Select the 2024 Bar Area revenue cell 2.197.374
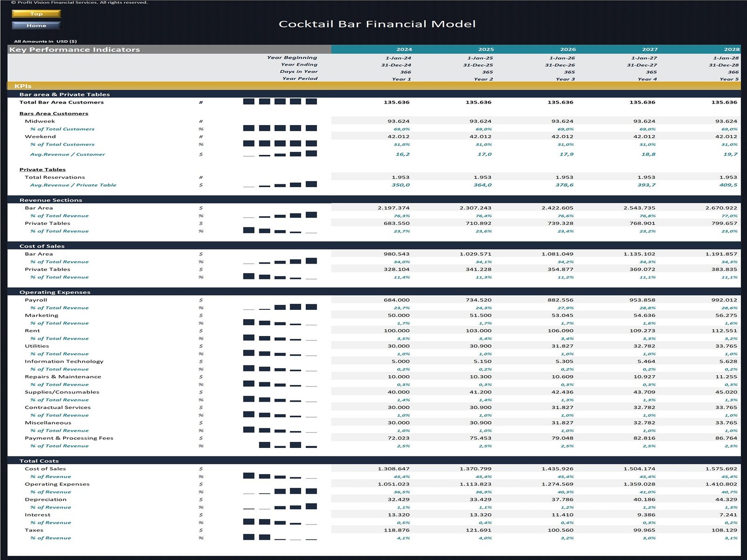This screenshot has width=747, height=560. tap(394, 208)
